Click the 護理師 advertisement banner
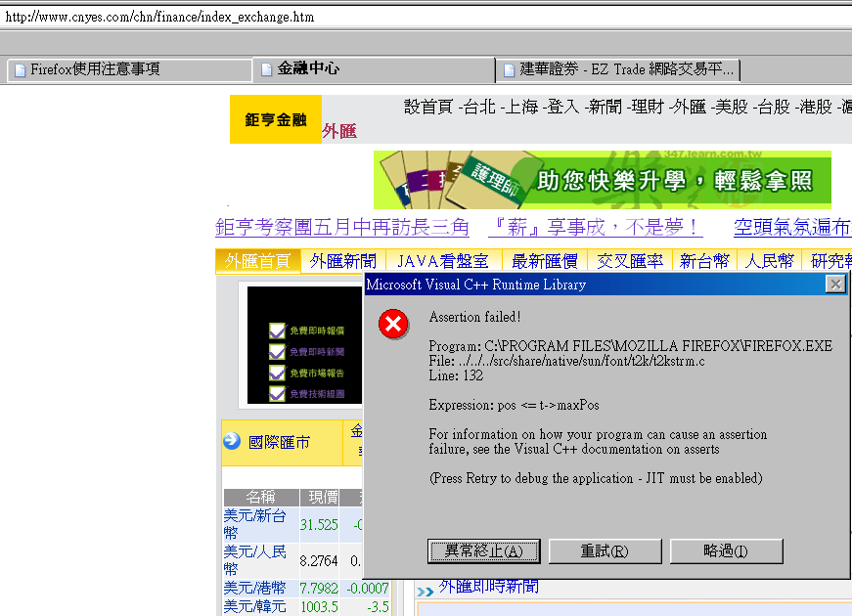The height and width of the screenshot is (616, 852). pyautogui.click(x=602, y=179)
